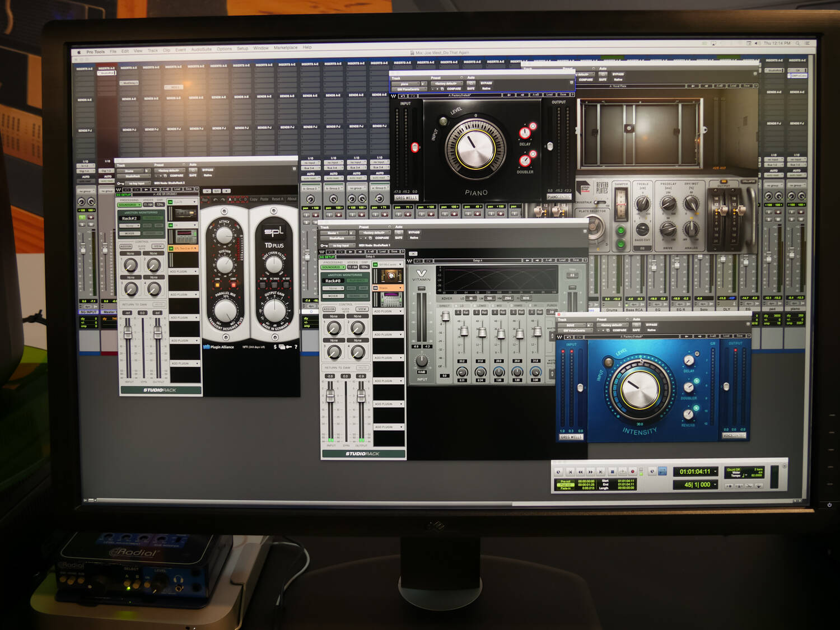This screenshot has width=840, height=630.
Task: Open the Track menu
Action: click(x=153, y=50)
